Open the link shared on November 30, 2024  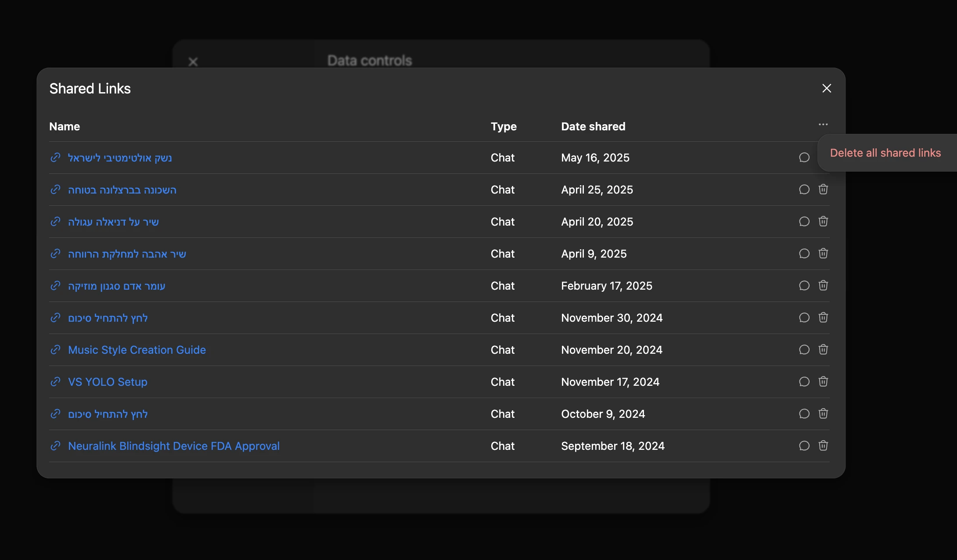pyautogui.click(x=108, y=318)
